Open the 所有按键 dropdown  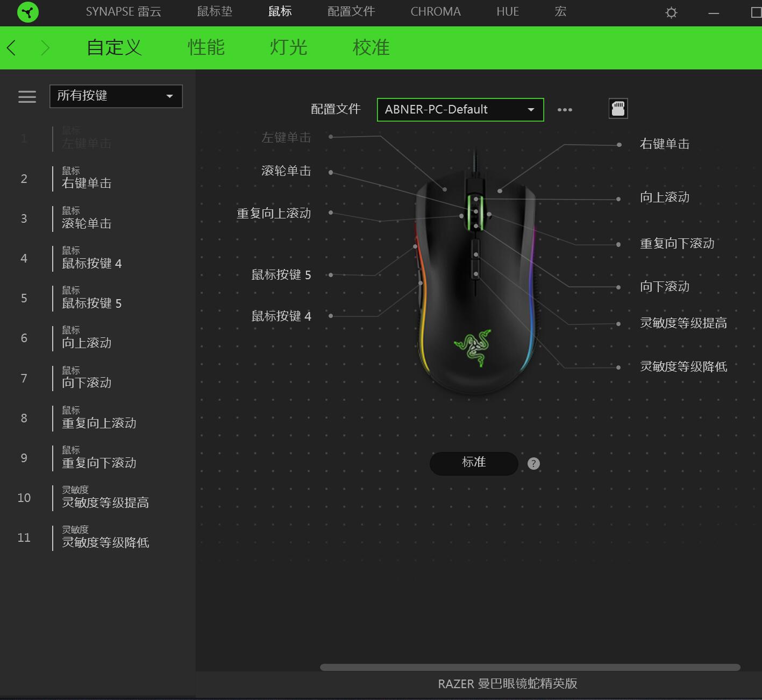116,96
